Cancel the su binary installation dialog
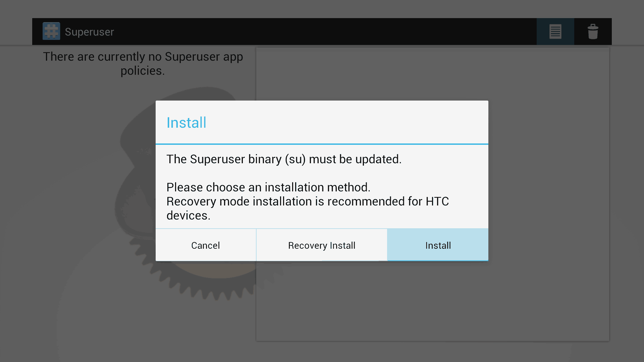The image size is (644, 362). tap(206, 245)
